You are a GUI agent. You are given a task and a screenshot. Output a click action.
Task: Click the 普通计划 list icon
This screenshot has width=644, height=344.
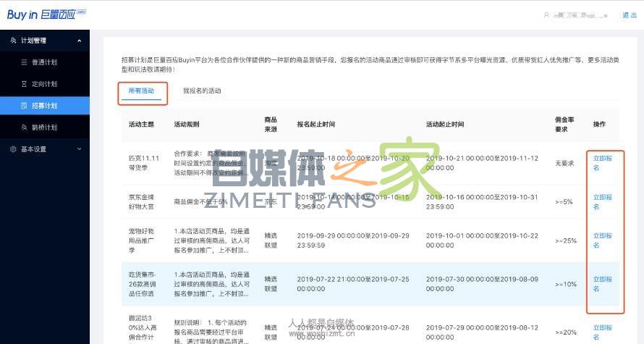(x=24, y=62)
